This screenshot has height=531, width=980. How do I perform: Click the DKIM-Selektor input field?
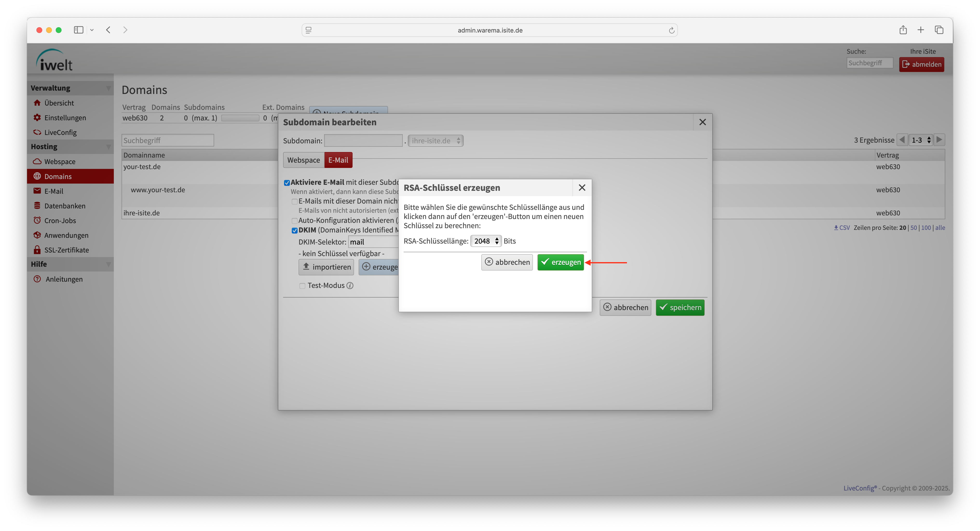click(x=373, y=242)
